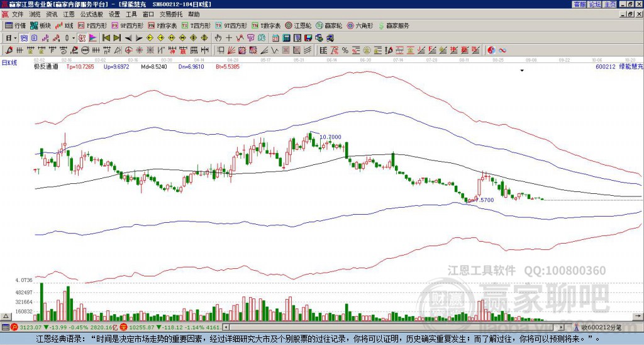
Task: Open the calendar date icon
Action: [x=275, y=38]
